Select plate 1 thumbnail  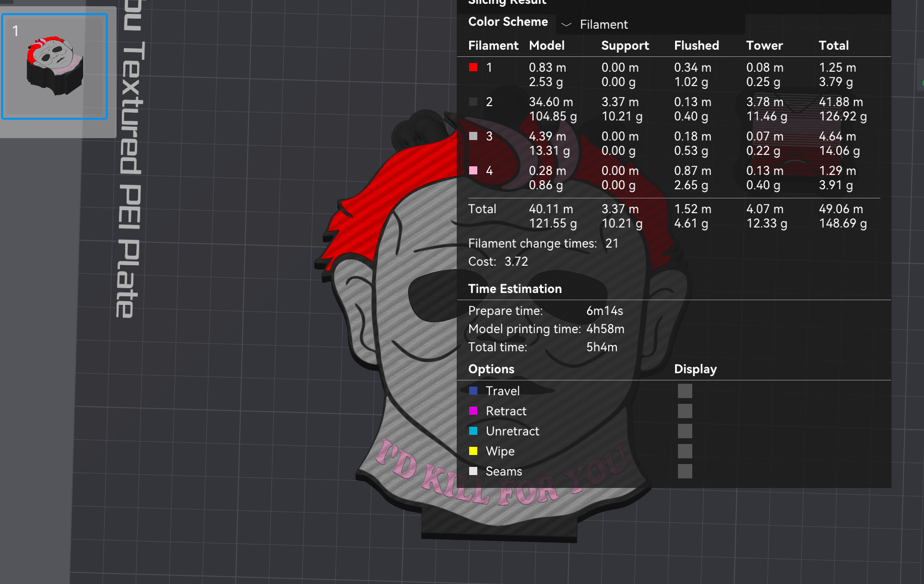[55, 66]
